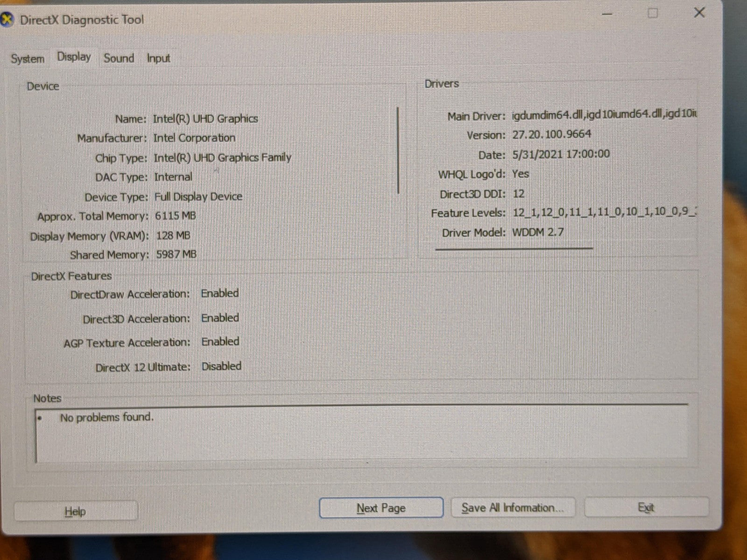Select the driver version 27.20.100.9664 text
The image size is (747, 560).
[551, 134]
